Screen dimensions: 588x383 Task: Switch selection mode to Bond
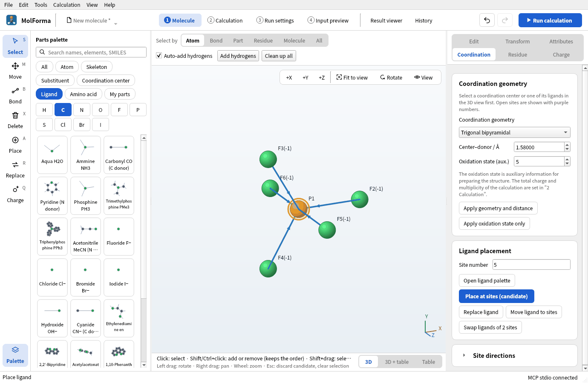(x=216, y=41)
